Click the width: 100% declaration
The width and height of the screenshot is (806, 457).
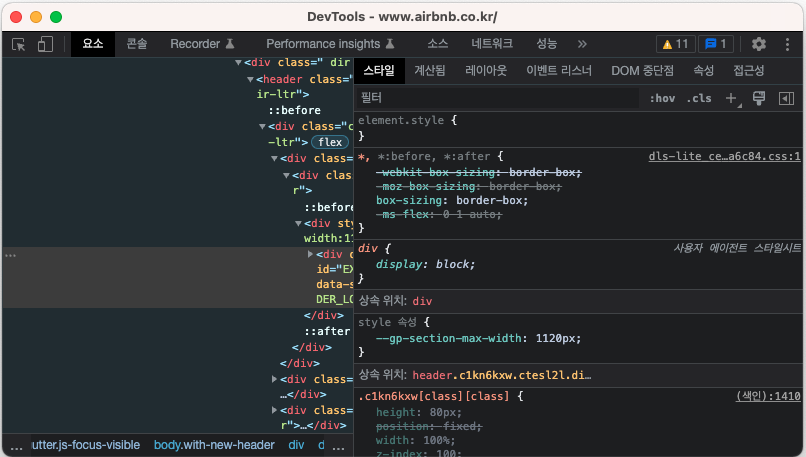click(415, 441)
